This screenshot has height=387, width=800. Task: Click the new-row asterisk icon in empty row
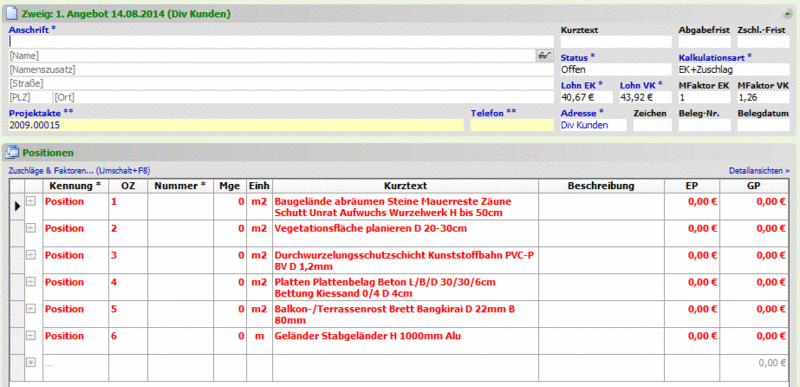[31, 362]
